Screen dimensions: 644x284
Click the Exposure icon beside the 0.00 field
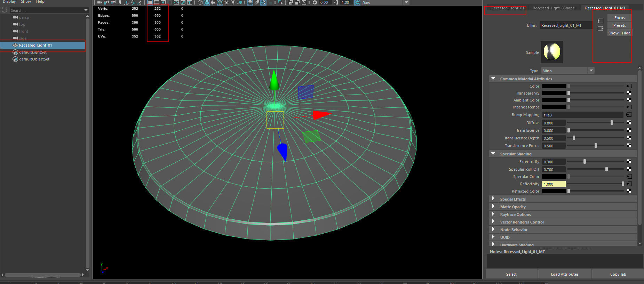(x=315, y=2)
